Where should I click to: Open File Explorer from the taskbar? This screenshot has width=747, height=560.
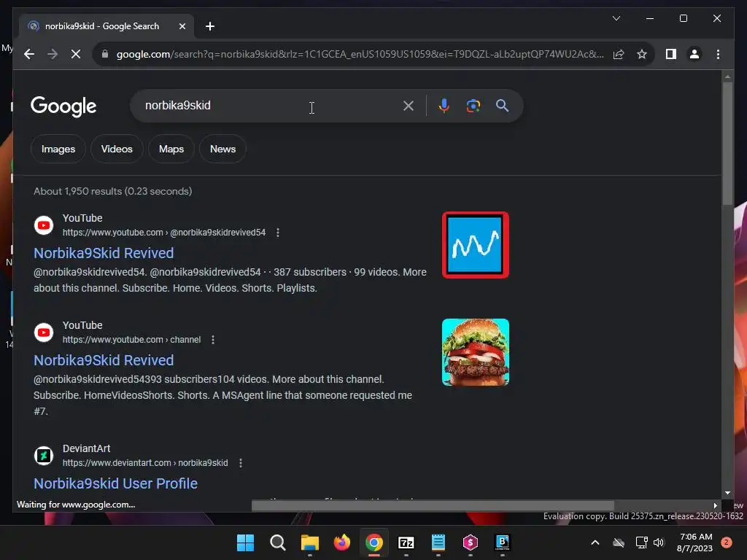click(309, 542)
